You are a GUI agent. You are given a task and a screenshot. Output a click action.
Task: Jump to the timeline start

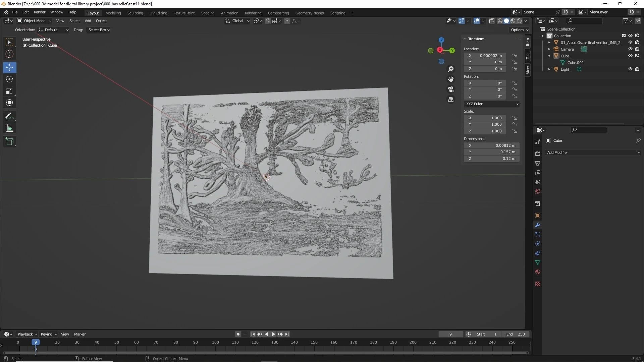253,334
